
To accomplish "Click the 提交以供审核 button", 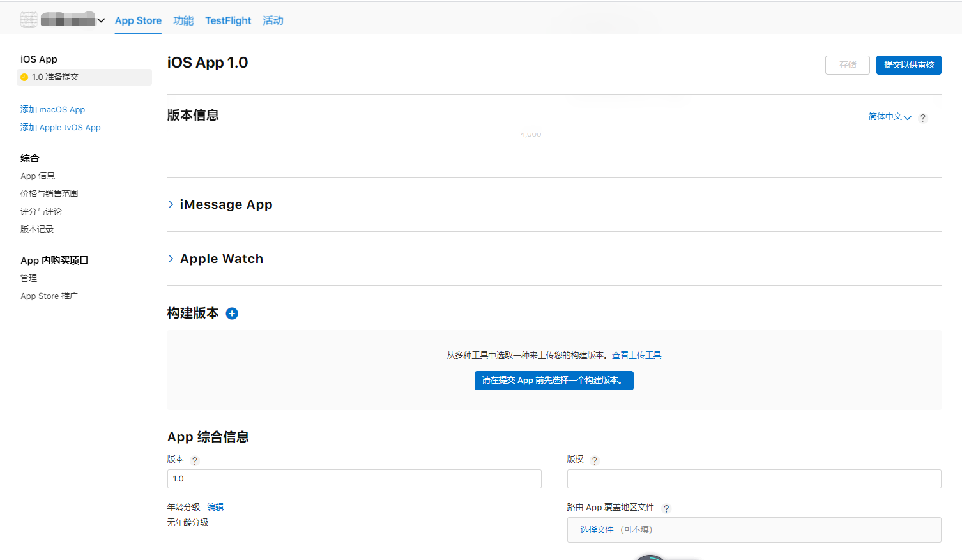I will pyautogui.click(x=909, y=65).
